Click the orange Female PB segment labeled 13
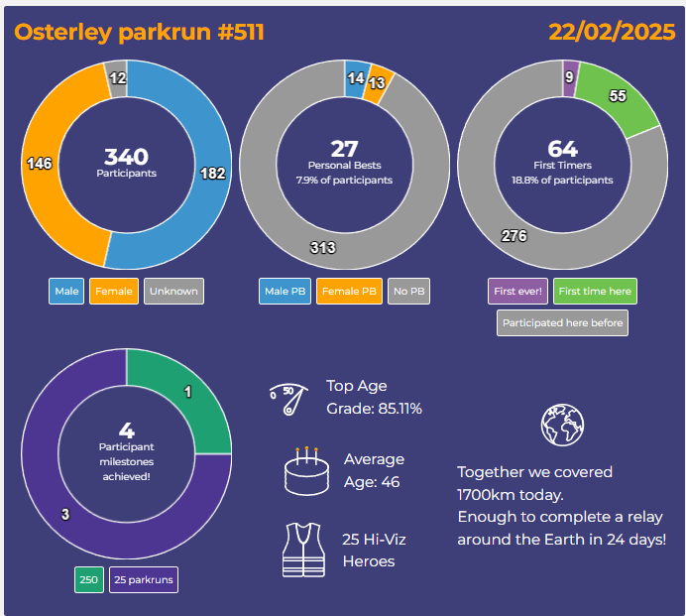686x616 pixels. coord(377,84)
